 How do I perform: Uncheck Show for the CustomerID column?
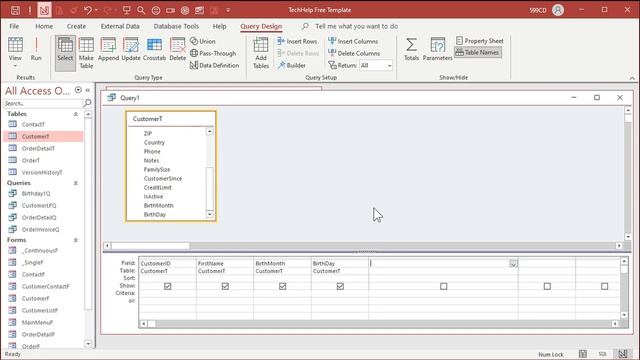pos(167,286)
